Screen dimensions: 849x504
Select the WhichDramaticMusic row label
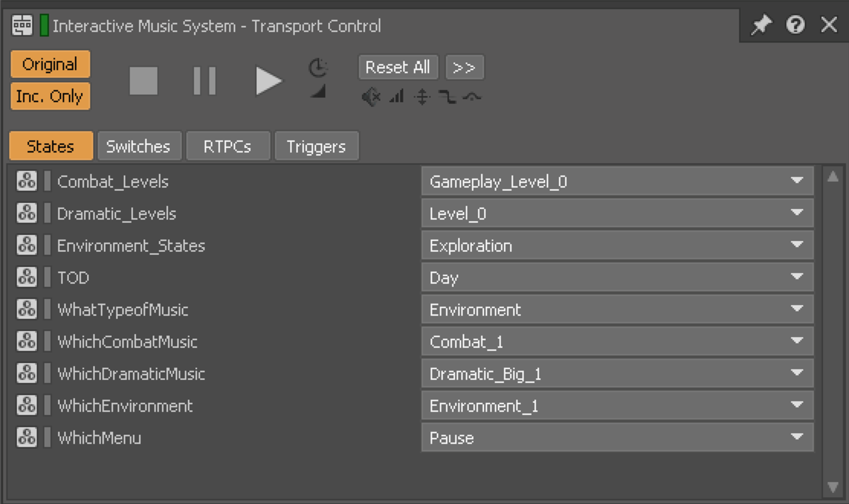[x=131, y=374]
